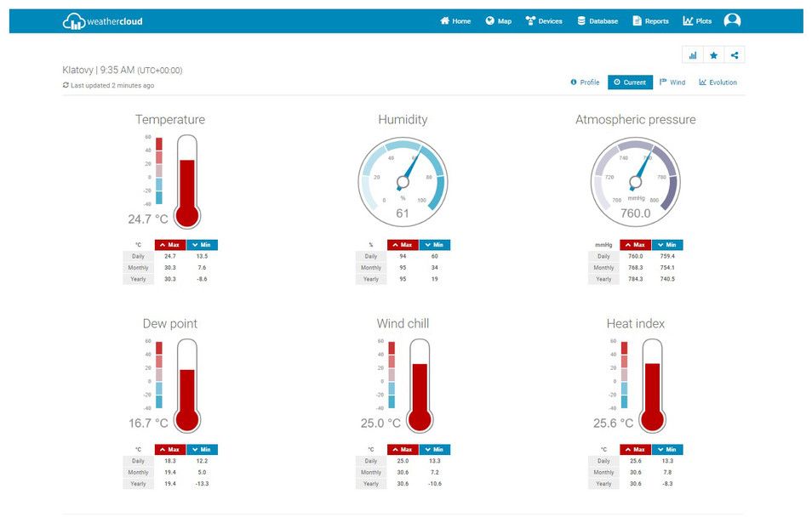Switch to the Wind tab
This screenshot has width=812, height=523.
[672, 82]
